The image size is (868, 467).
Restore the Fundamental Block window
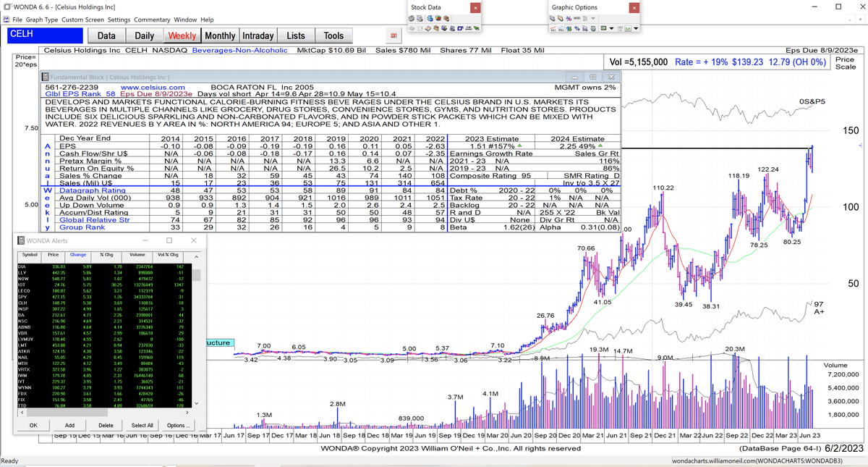[592, 77]
